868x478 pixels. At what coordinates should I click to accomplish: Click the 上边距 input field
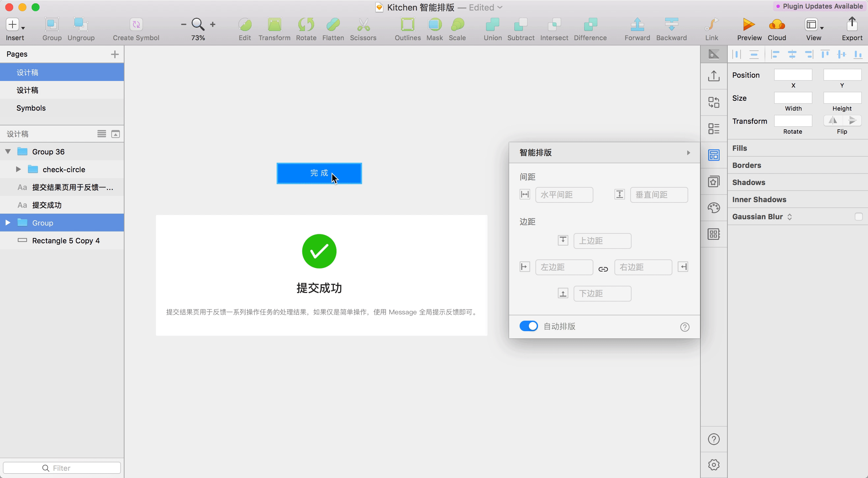pyautogui.click(x=602, y=241)
